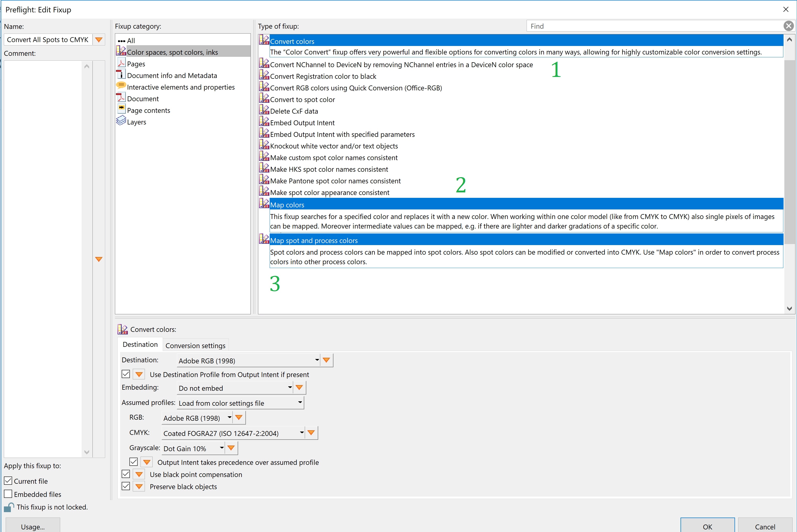
Task: Click the lock icon beside fixup status
Action: [x=9, y=507]
